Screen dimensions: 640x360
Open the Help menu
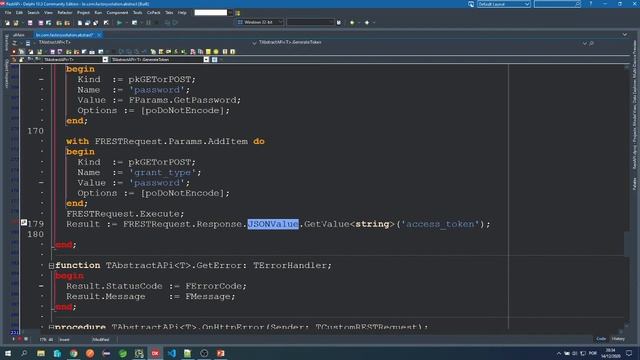pos(182,13)
